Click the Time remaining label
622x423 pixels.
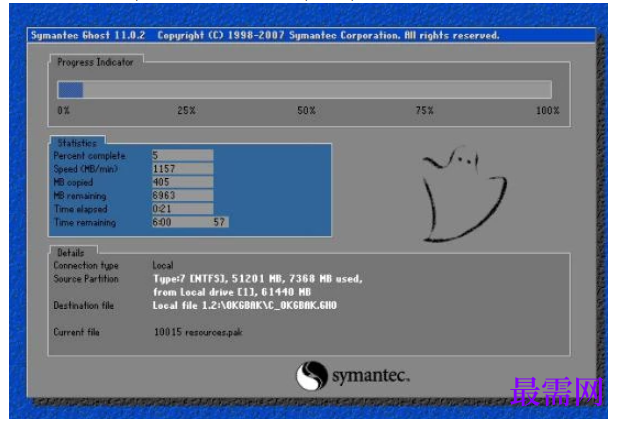[x=85, y=222]
